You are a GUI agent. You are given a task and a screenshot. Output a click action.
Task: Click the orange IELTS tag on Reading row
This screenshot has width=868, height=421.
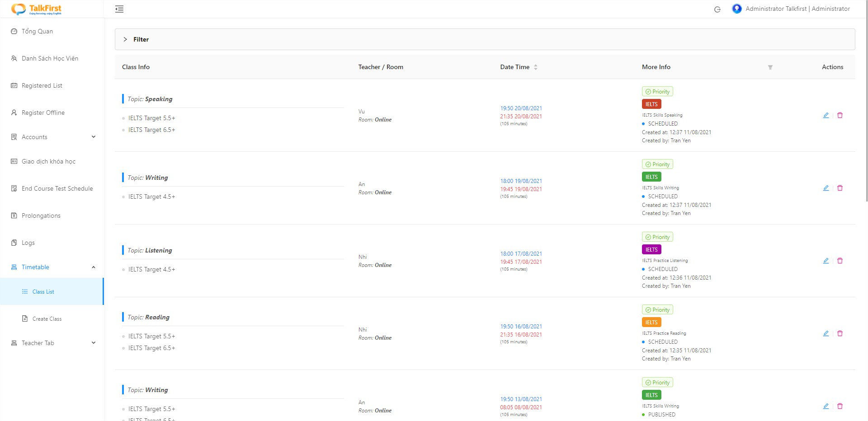[651, 323]
